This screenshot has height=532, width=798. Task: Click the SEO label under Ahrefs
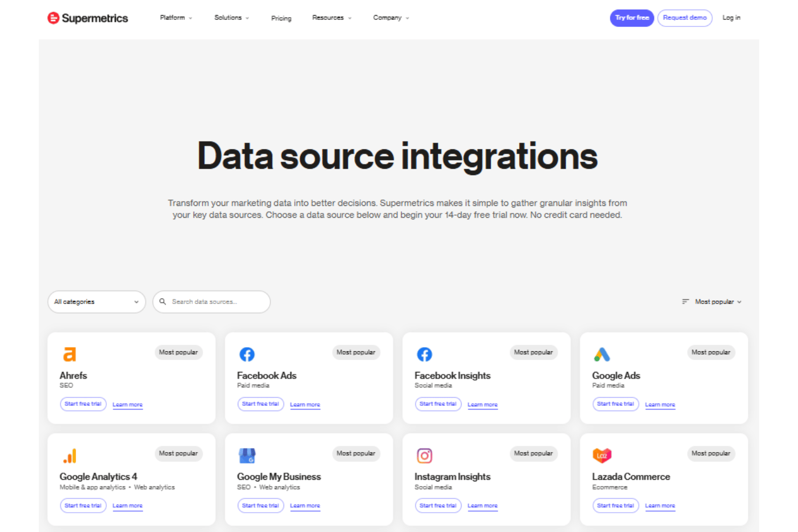coord(66,385)
